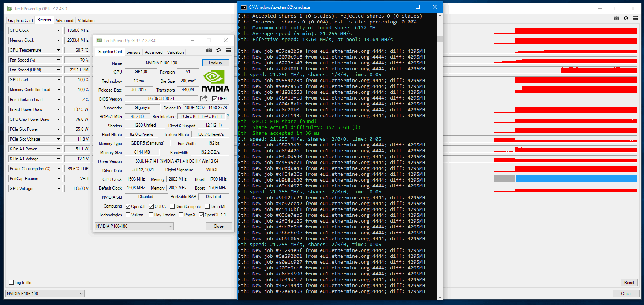Click the BIOS Version field 86.06.58.00.21

pyautogui.click(x=161, y=98)
